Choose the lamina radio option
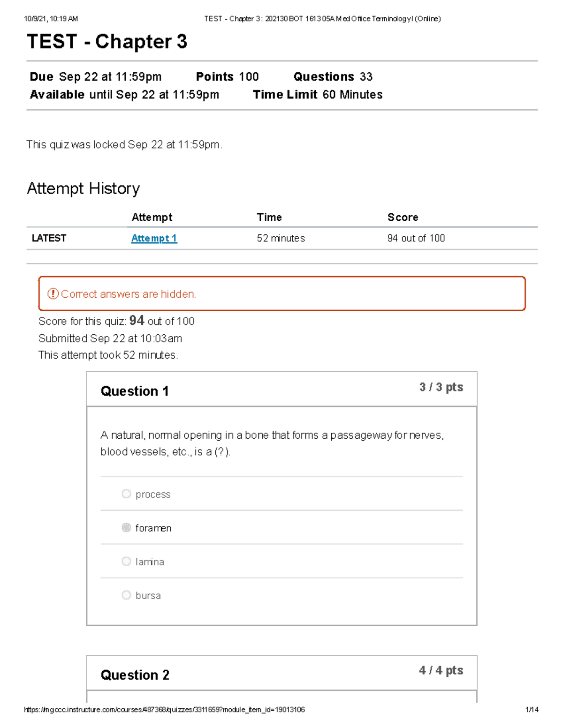Screen dimensions: 563x728 click(x=126, y=561)
